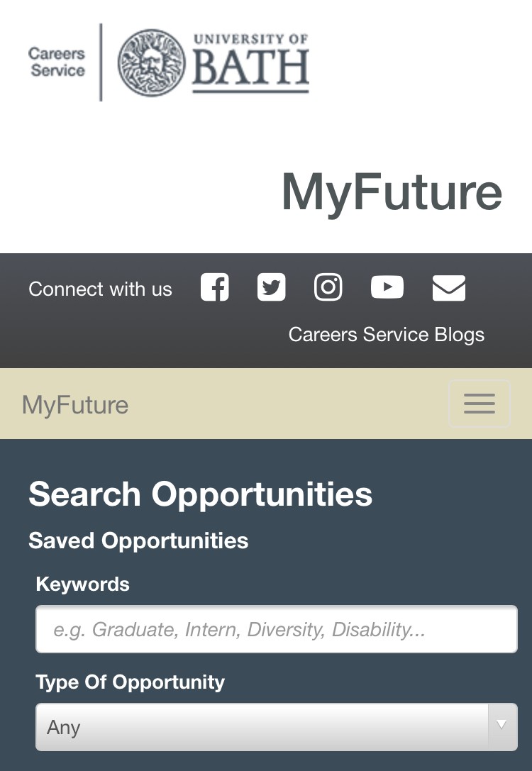The width and height of the screenshot is (532, 771).
Task: Click the Keywords field label
Action: click(x=82, y=584)
